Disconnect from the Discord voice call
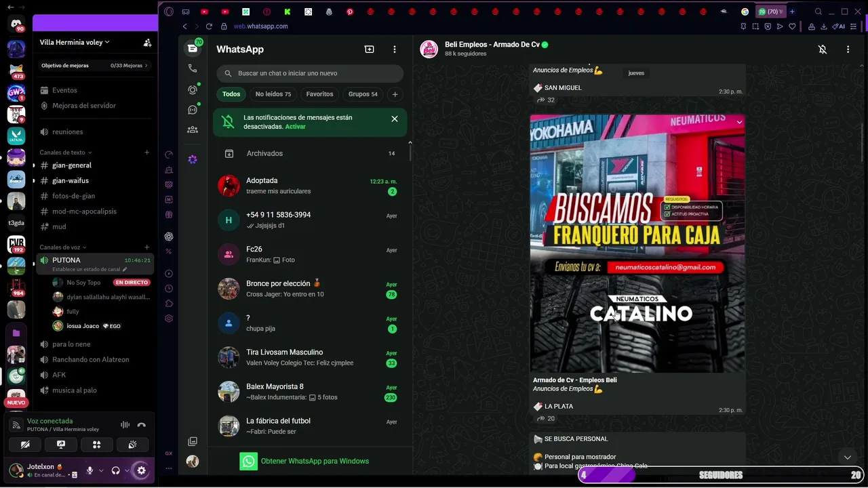Image resolution: width=868 pixels, height=488 pixels. click(x=142, y=425)
